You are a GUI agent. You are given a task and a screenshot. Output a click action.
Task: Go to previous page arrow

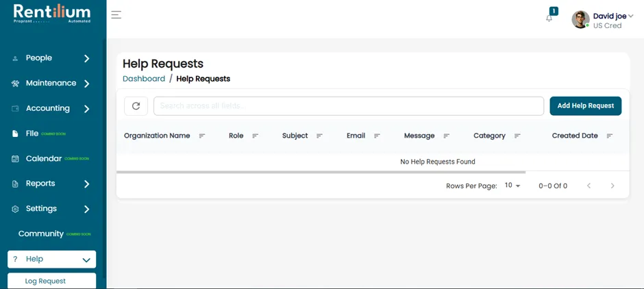coord(589,186)
